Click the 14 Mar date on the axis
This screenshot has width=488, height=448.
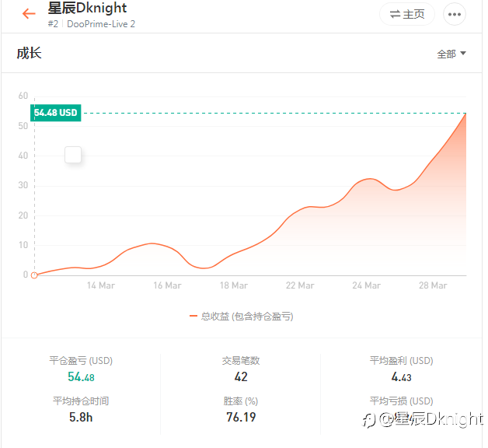click(x=101, y=285)
